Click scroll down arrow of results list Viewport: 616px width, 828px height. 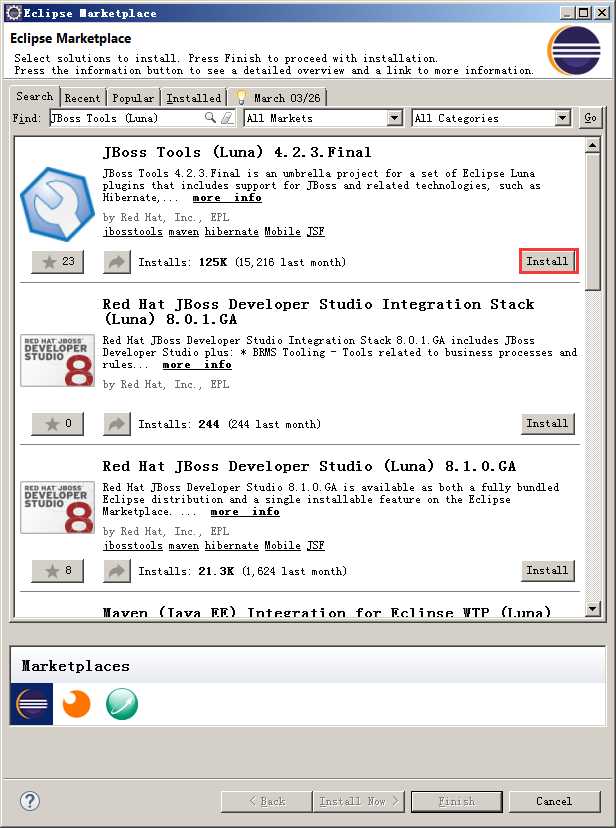pos(592,609)
